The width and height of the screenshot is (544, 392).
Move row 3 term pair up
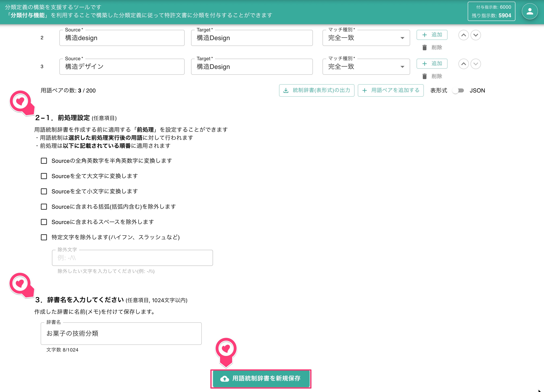point(463,64)
